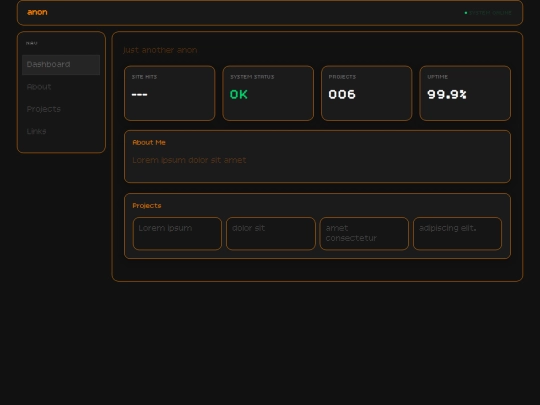Click the anon site logo
The image size is (540, 405).
coord(37,12)
